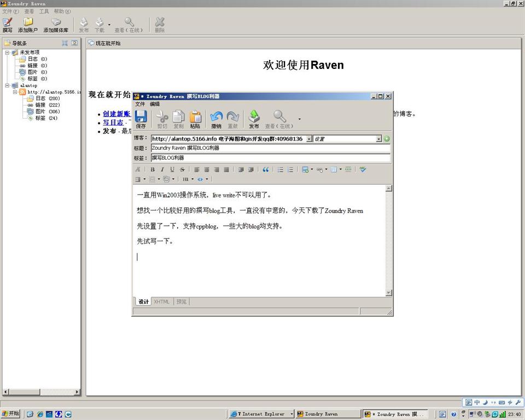Click the navigator's horizontal scrollbar right arrow

77,392
